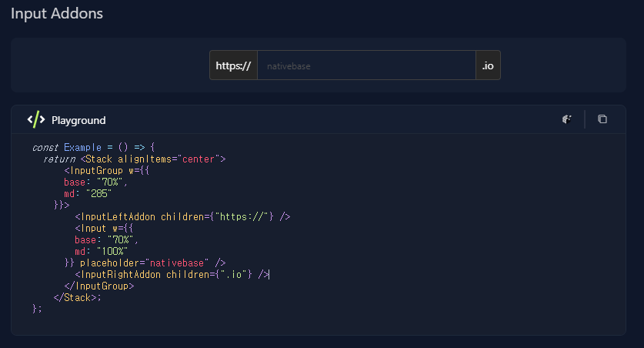This screenshot has height=348, width=644.
Task: Place cursor in the InputGroup w={{ line
Action: [x=107, y=170]
